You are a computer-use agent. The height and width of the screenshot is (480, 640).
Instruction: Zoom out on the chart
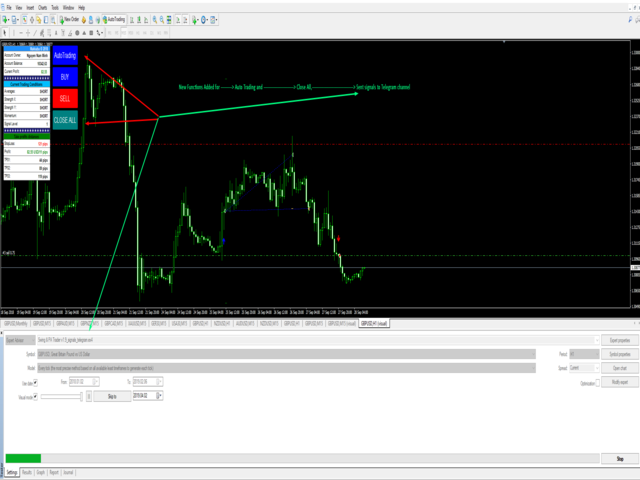coord(162,20)
